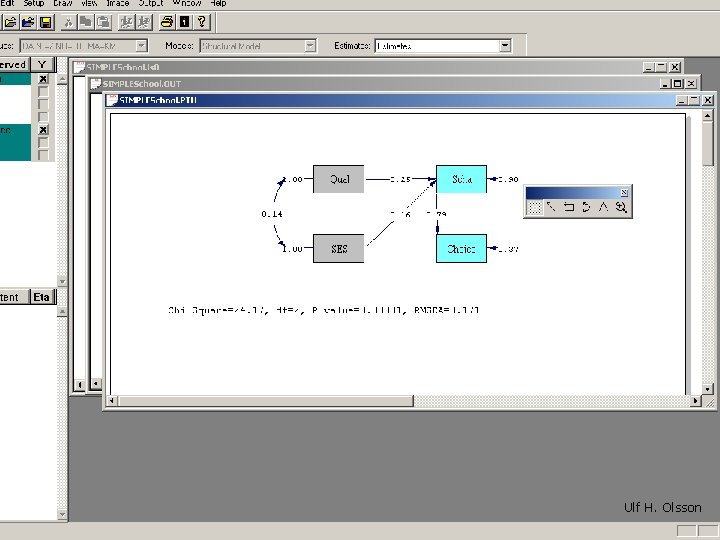The height and width of the screenshot is (540, 720).
Task: Click the Qual variable box in diagram
Action: 338,179
